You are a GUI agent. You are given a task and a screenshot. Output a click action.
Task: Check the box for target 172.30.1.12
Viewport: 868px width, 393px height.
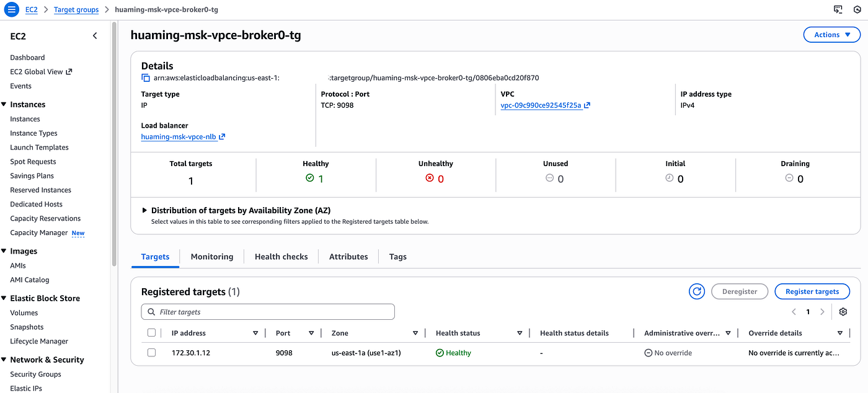151,353
